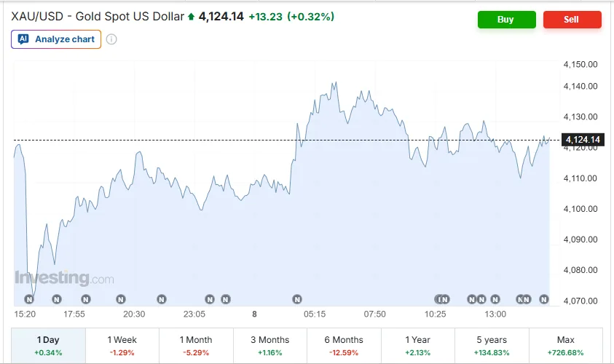The width and height of the screenshot is (614, 364).
Task: Click the 17:55 time axis label
Action: (74, 314)
